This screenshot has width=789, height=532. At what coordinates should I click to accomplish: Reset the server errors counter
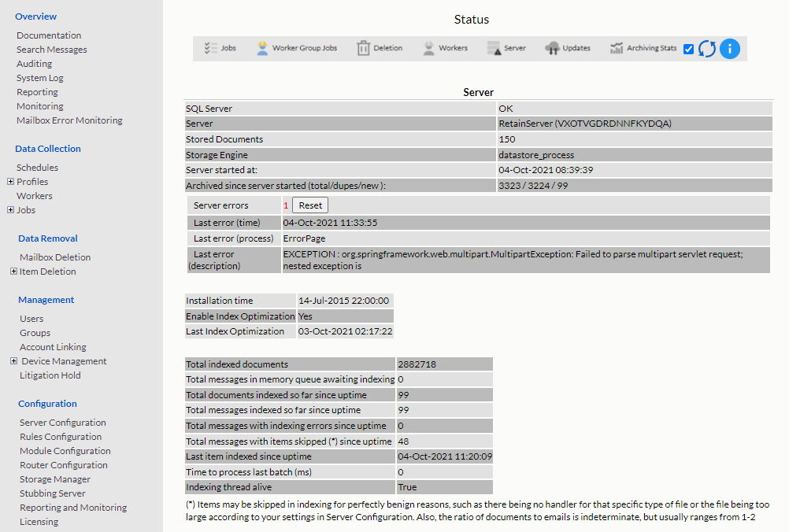point(310,205)
